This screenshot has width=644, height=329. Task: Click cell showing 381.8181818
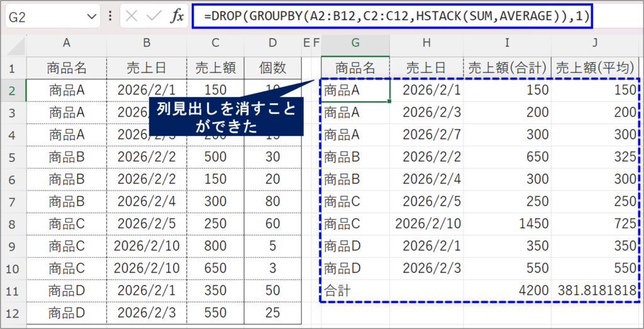[595, 290]
